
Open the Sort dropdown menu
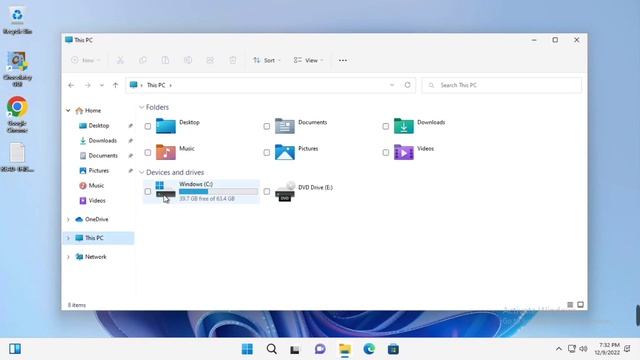click(267, 60)
